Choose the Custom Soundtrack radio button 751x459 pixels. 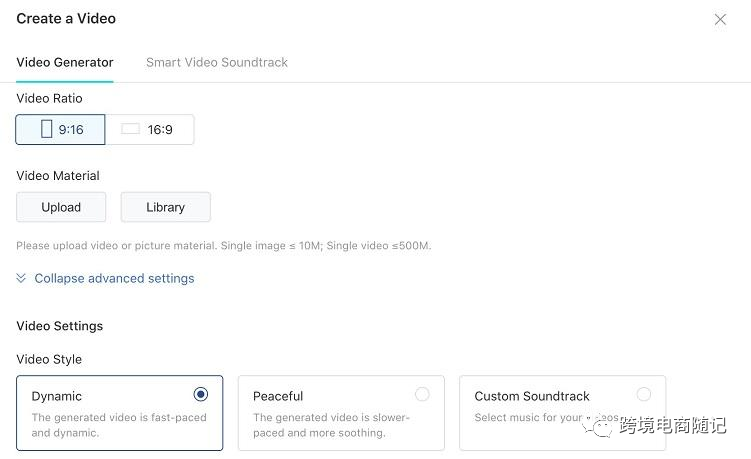[x=643, y=394]
